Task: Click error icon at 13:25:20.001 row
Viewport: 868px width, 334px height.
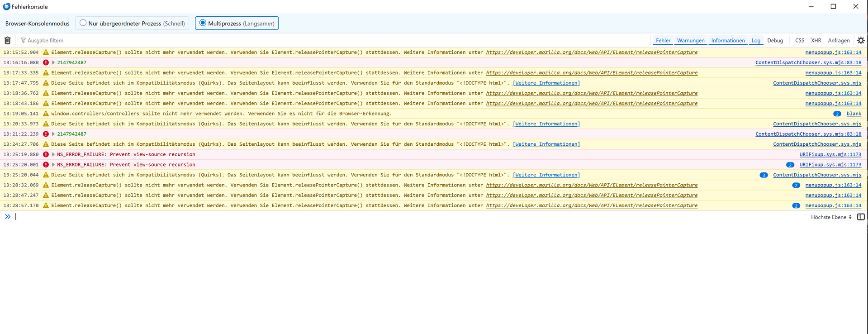Action: [46, 165]
